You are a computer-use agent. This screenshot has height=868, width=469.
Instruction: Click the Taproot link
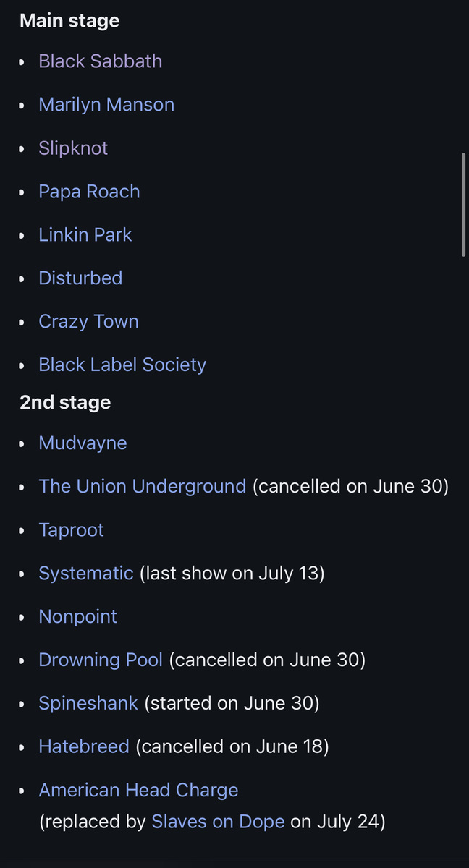coord(71,530)
